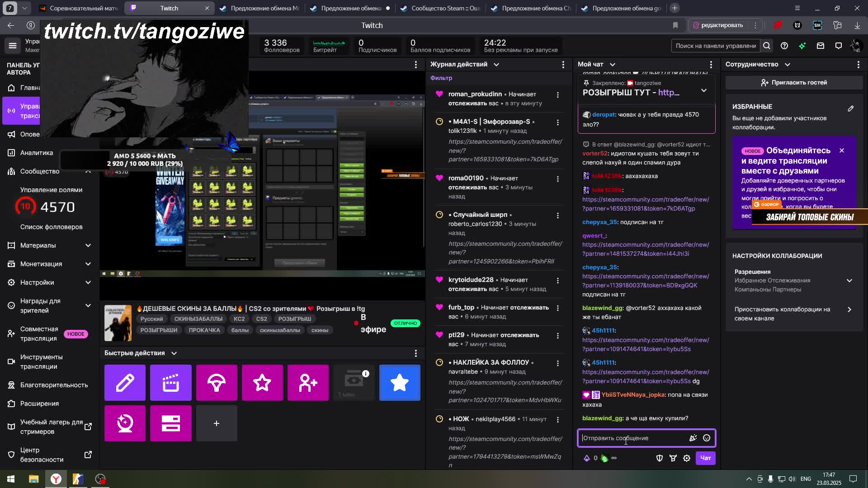This screenshot has width=868, height=488.
Task: Open the help question mark icon
Action: (x=784, y=46)
